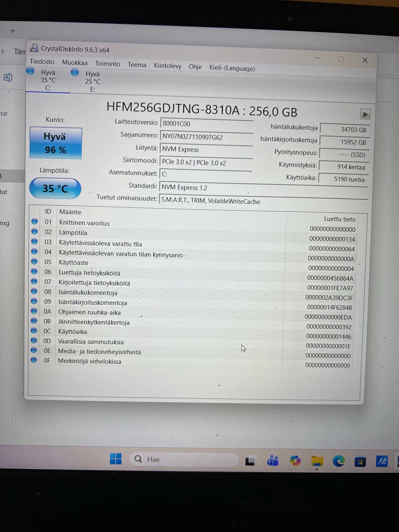399x532 pixels.
Task: Click the Luettu tieto column header
Action: pyautogui.click(x=340, y=219)
